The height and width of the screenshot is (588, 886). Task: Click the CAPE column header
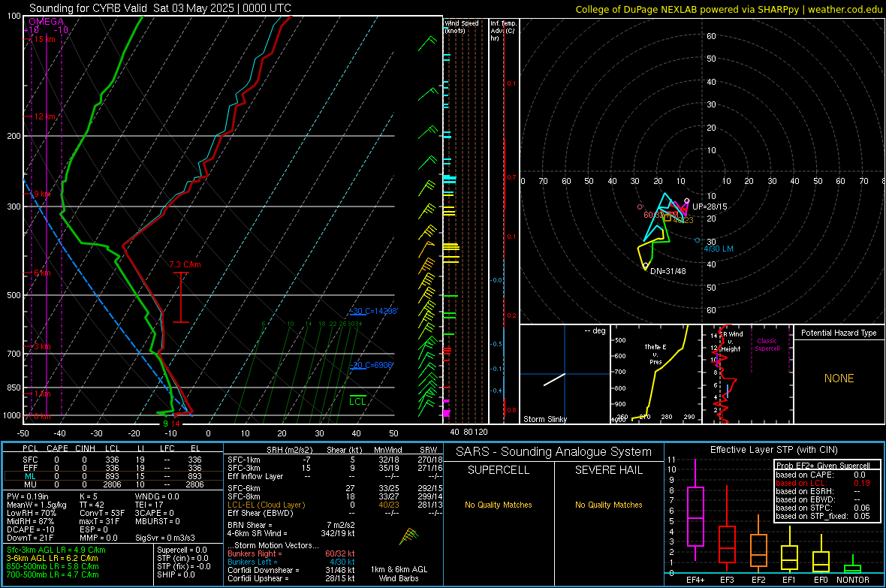click(57, 448)
